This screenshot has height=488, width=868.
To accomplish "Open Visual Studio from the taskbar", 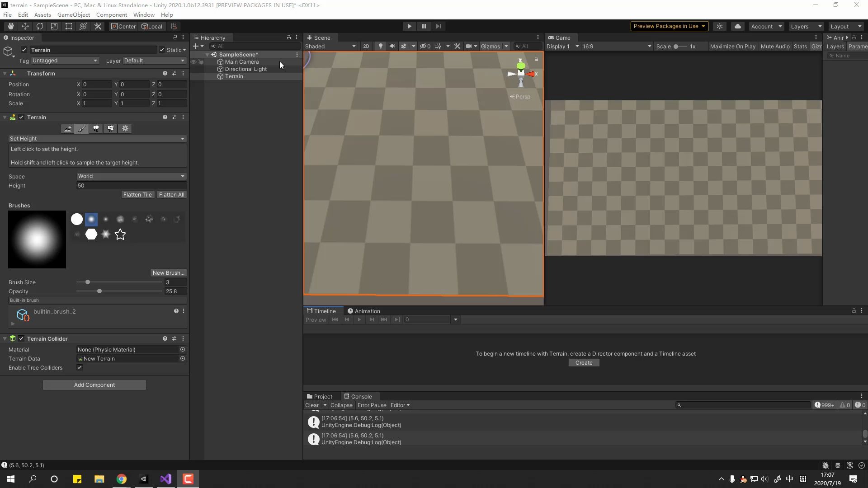I will pyautogui.click(x=165, y=479).
